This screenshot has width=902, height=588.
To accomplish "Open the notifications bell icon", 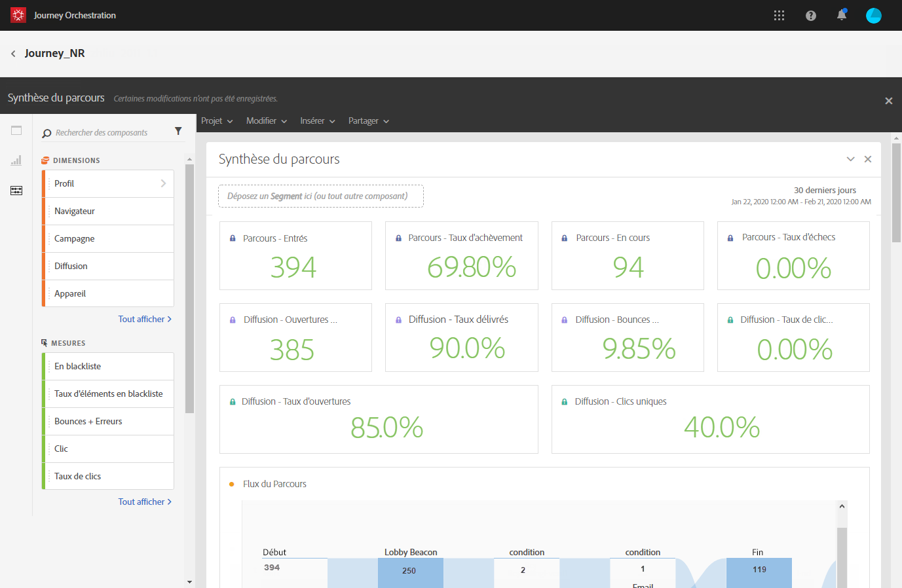I will click(842, 15).
